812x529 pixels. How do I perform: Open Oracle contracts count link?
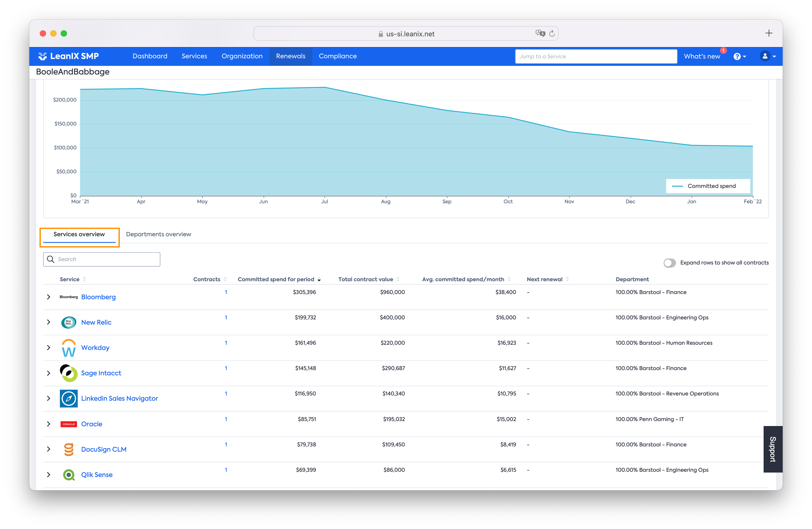[226, 419]
